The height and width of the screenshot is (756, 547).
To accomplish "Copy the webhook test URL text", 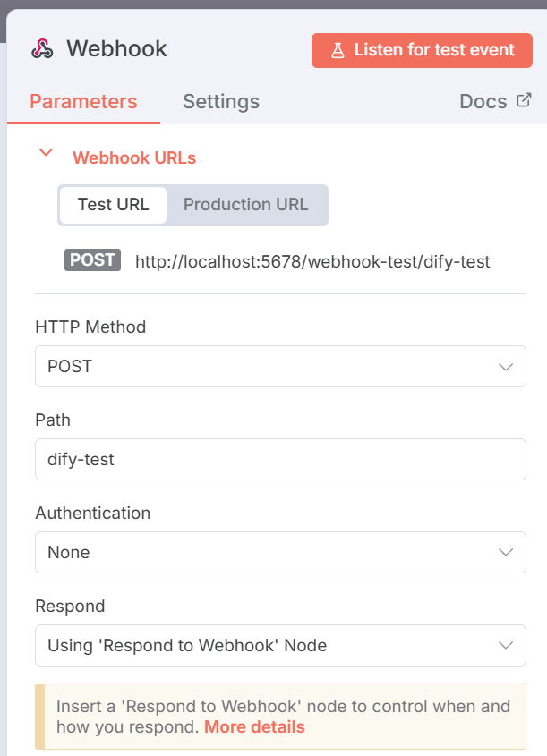I will [x=312, y=261].
